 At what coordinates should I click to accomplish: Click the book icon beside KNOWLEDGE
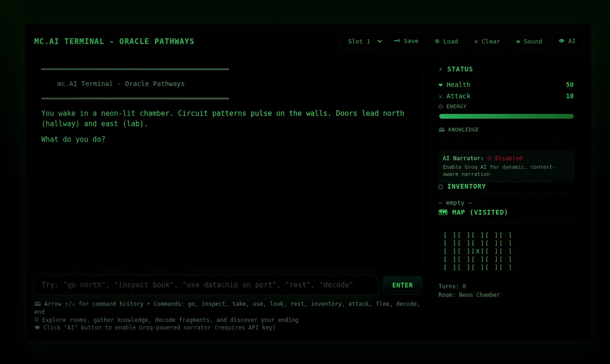(441, 130)
